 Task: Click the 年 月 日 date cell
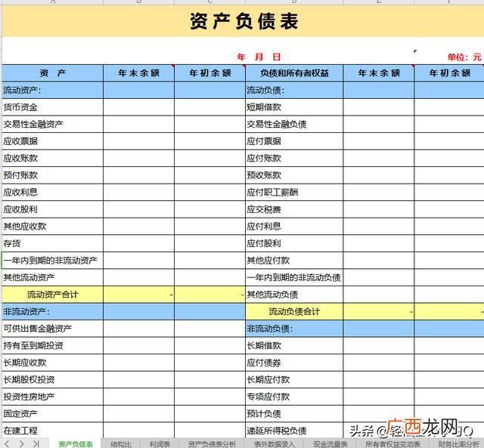(x=259, y=57)
